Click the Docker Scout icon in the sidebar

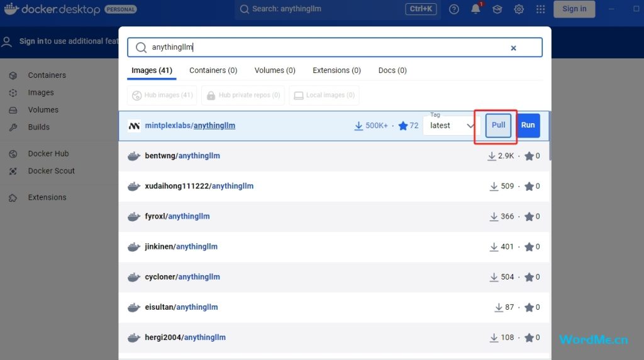point(13,171)
